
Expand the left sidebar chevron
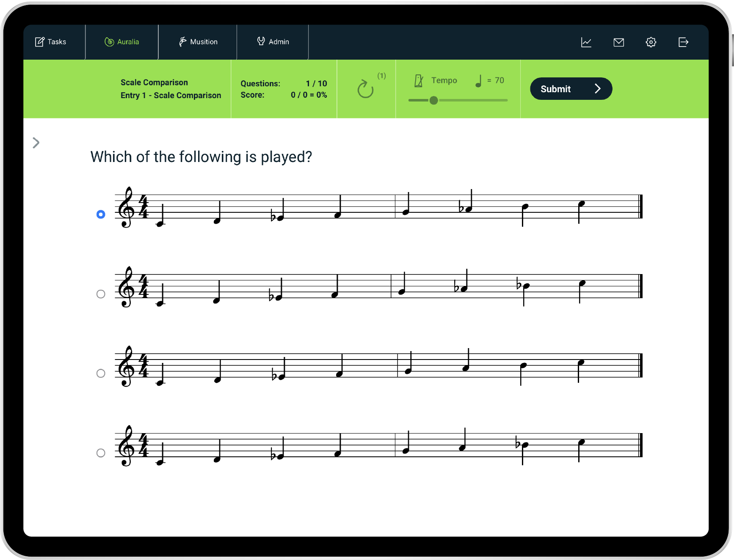pyautogui.click(x=36, y=143)
